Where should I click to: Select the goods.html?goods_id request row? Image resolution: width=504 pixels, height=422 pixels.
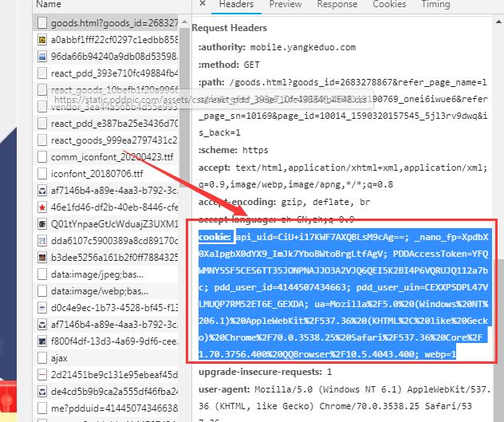tap(105, 23)
